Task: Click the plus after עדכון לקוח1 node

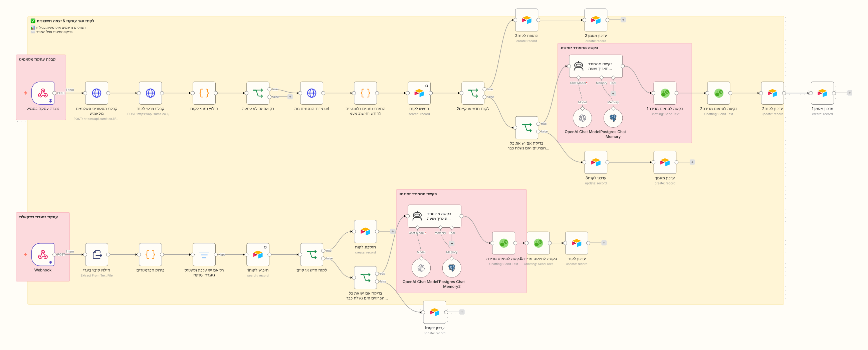Action: [x=462, y=312]
